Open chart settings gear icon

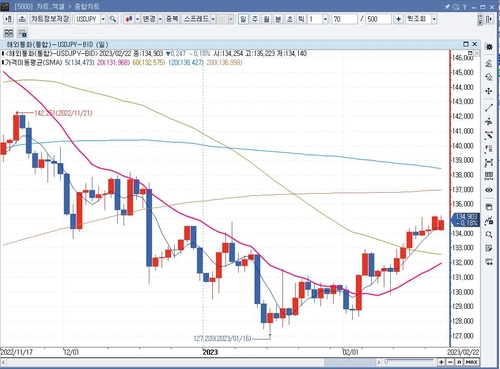(489, 47)
